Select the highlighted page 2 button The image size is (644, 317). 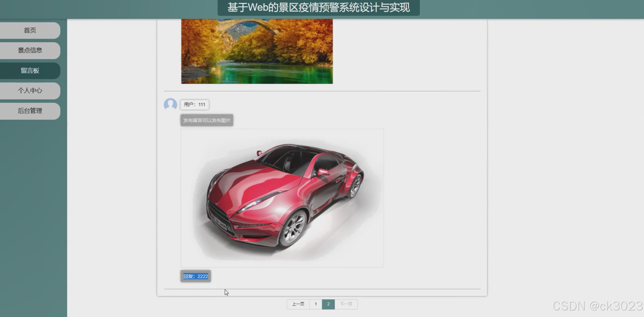328,304
